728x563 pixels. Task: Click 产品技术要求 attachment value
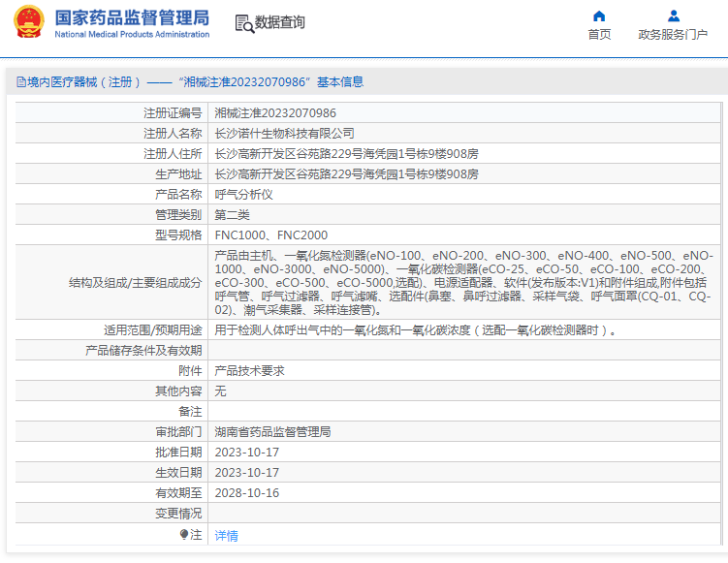coord(249,371)
